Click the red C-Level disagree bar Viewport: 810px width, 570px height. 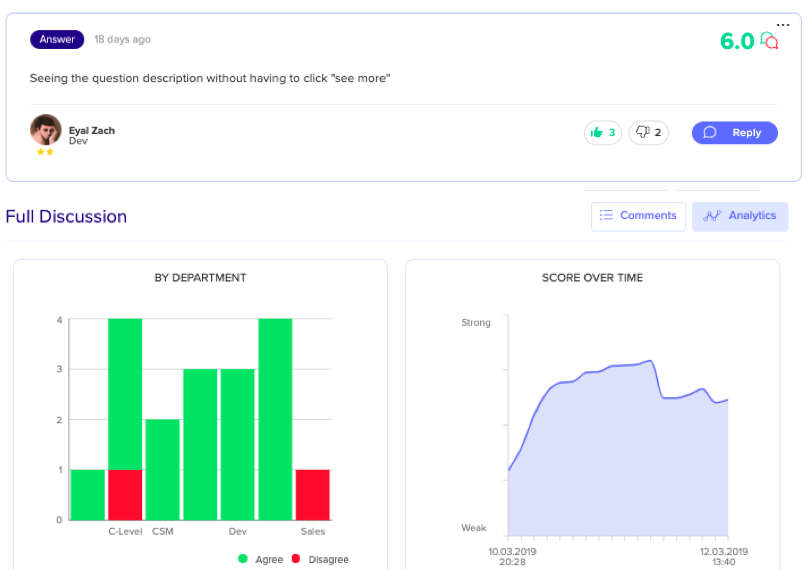(125, 495)
